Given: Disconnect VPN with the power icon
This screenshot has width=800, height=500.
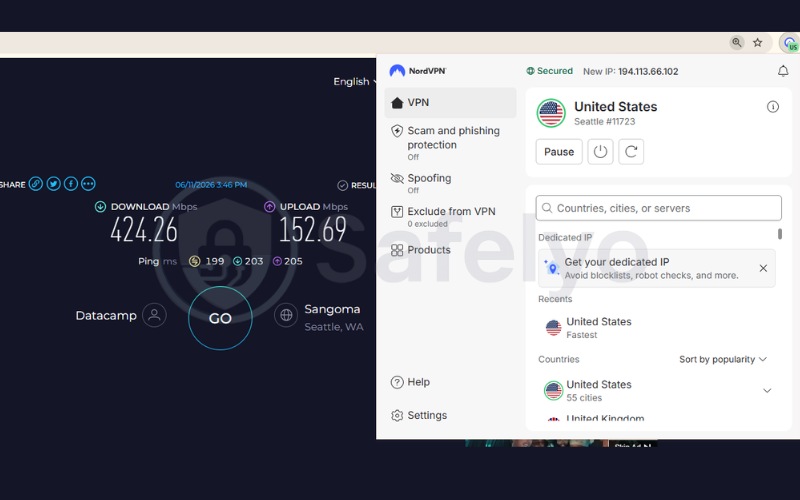Looking at the screenshot, I should tap(600, 152).
